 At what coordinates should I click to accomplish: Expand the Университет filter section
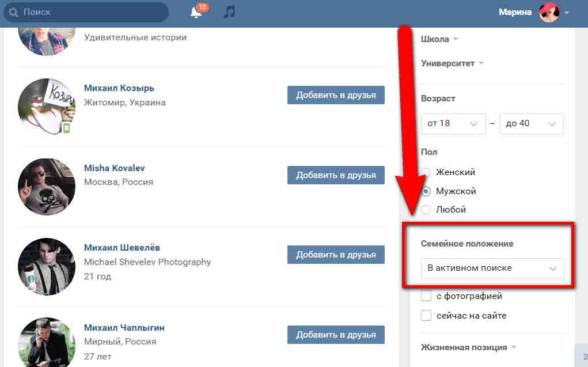tap(452, 63)
